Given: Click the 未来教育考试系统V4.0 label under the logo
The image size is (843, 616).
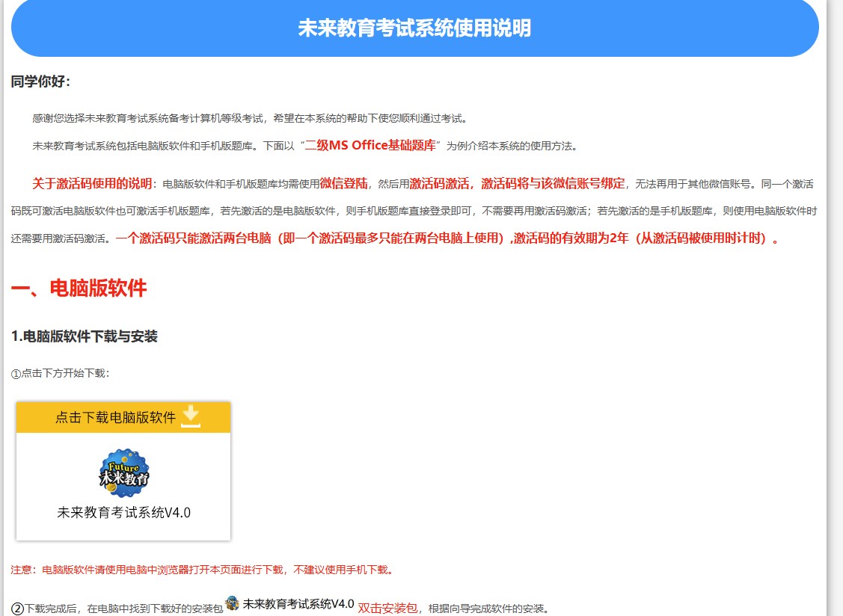Looking at the screenshot, I should point(123,513).
